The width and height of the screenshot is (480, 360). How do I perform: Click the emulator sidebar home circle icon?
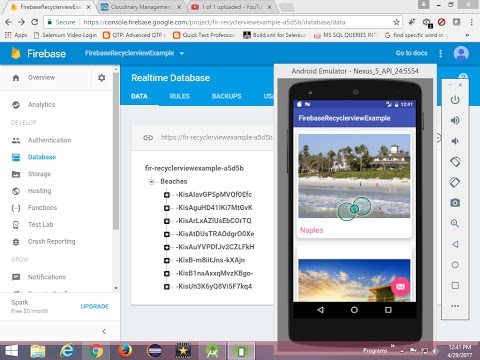point(455,265)
